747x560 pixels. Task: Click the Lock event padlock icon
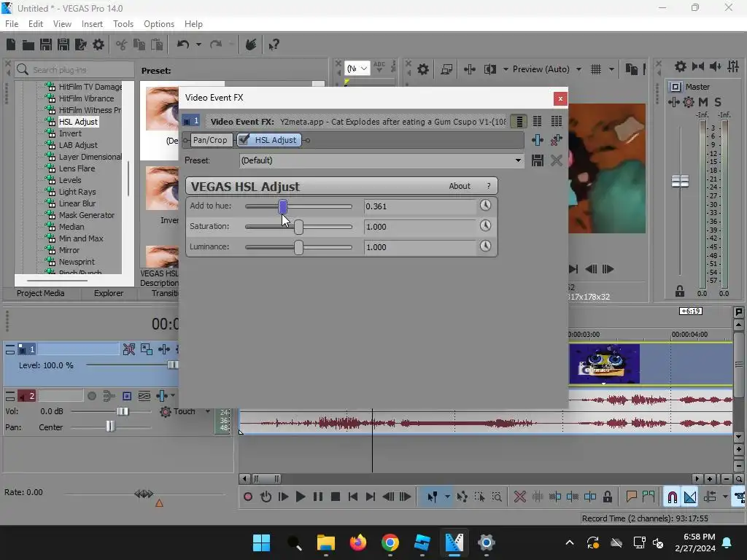point(608,497)
